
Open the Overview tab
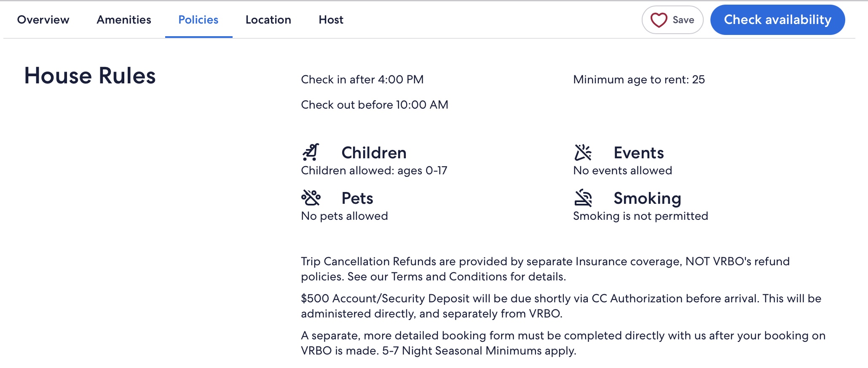(43, 20)
